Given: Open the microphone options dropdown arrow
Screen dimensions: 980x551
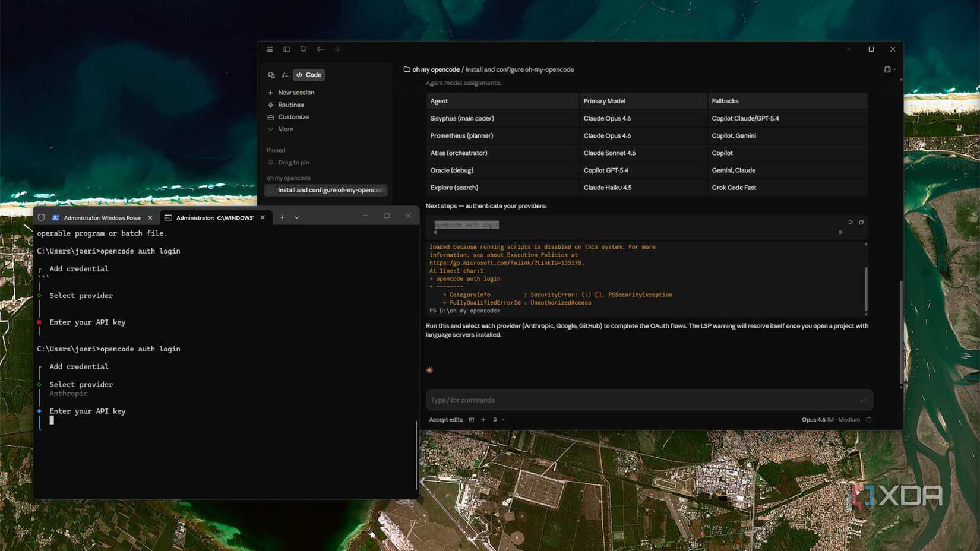Looking at the screenshot, I should click(x=503, y=420).
